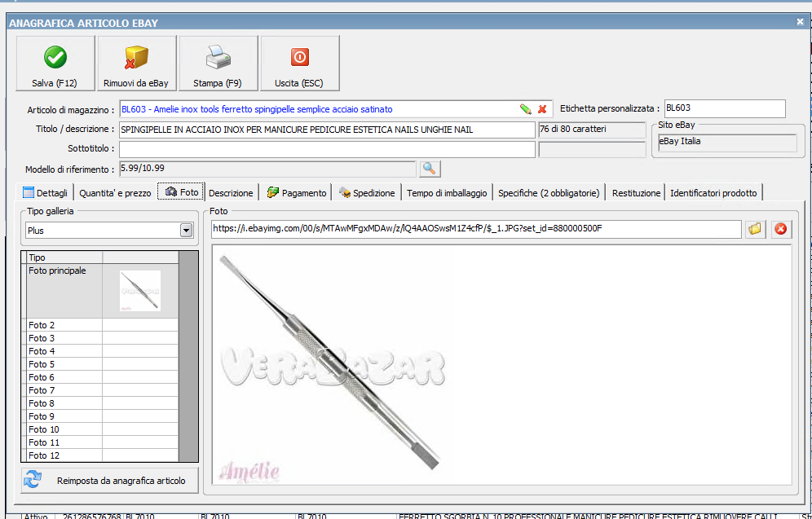Click the Foto principale thumbnail
This screenshot has height=519, width=812.
click(140, 291)
